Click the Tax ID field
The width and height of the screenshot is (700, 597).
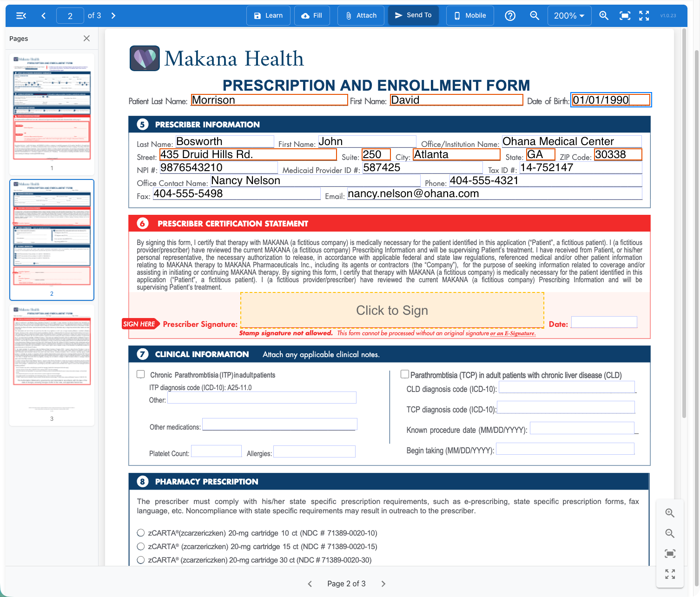point(581,167)
